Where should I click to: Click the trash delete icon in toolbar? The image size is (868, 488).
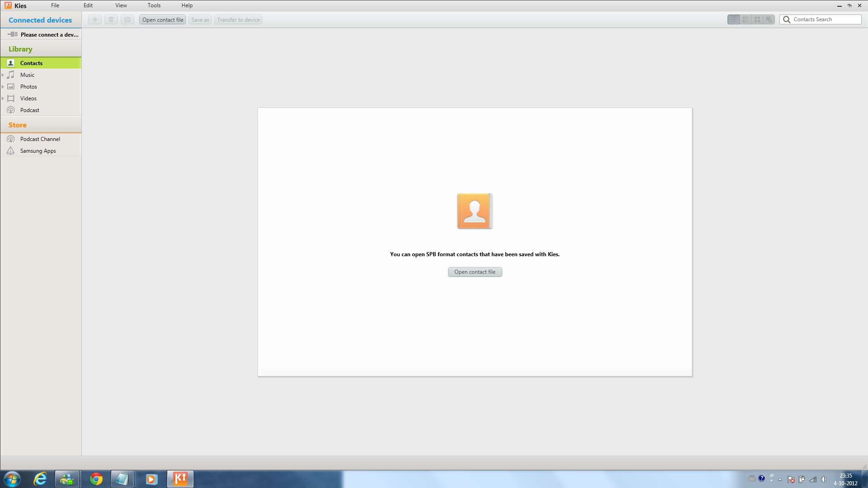click(111, 19)
